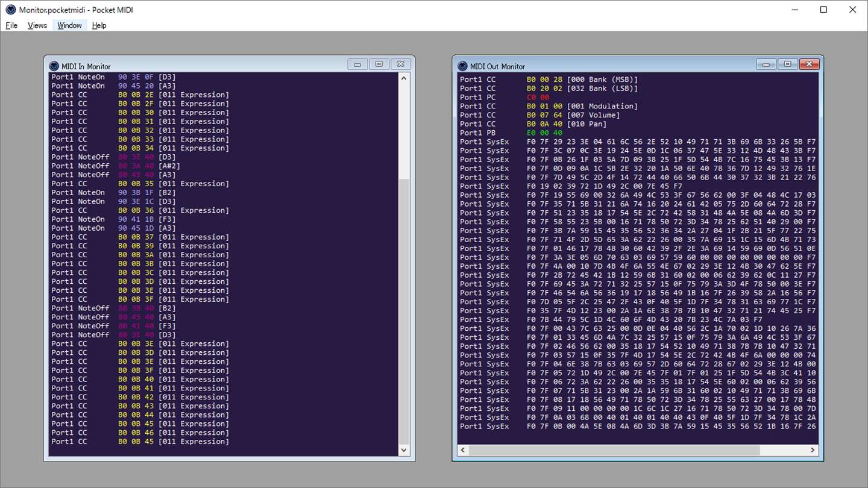Minimize the MIDI In Monitor window

click(357, 64)
